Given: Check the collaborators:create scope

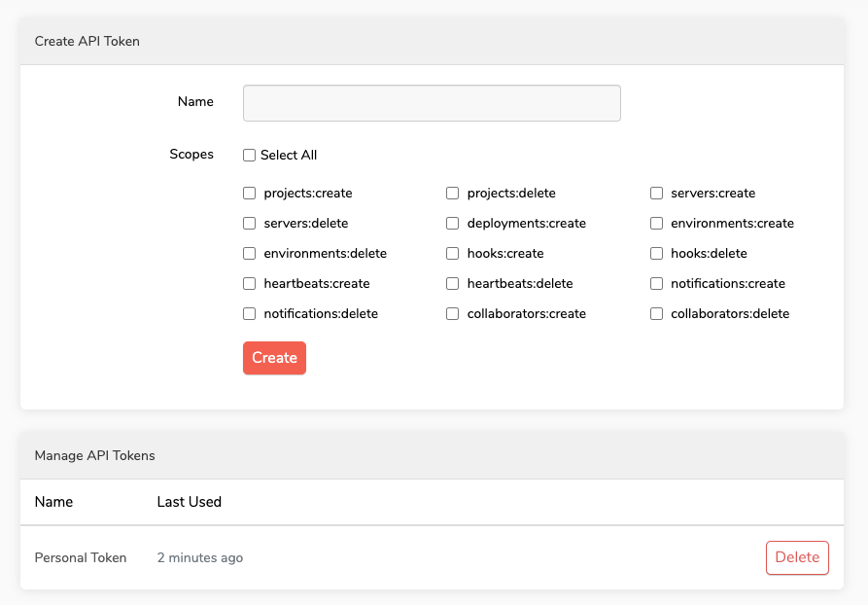Looking at the screenshot, I should [452, 313].
